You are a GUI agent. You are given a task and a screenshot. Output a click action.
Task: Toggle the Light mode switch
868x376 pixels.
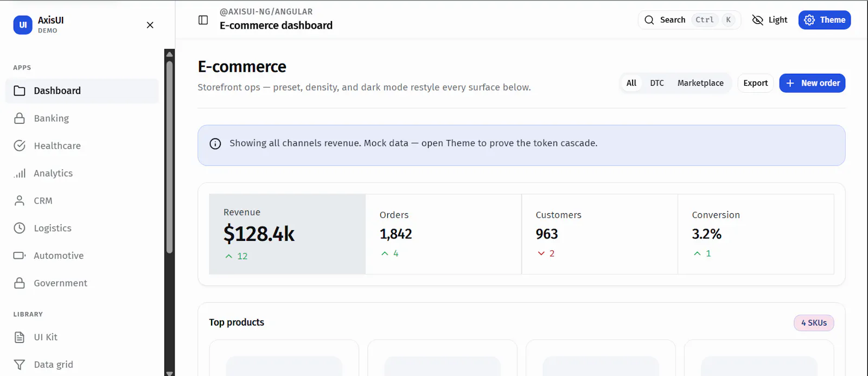click(770, 20)
